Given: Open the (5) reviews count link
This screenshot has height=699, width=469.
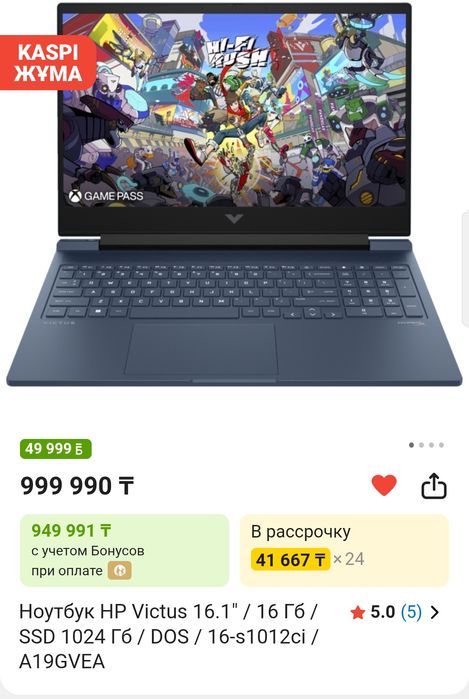Looking at the screenshot, I should [411, 612].
